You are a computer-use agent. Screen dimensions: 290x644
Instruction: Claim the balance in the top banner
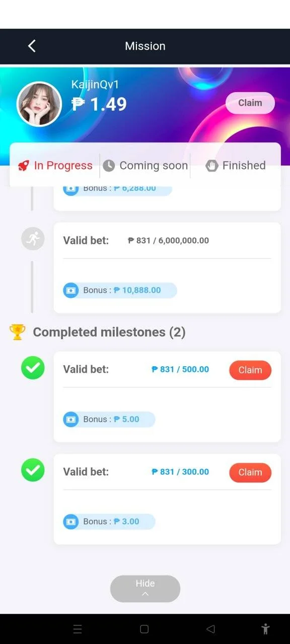(250, 103)
